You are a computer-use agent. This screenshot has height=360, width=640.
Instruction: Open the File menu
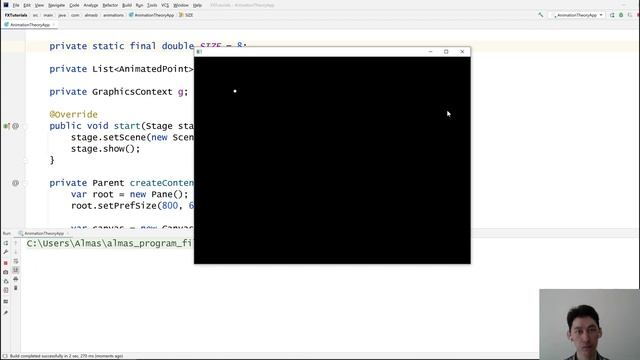(16, 5)
